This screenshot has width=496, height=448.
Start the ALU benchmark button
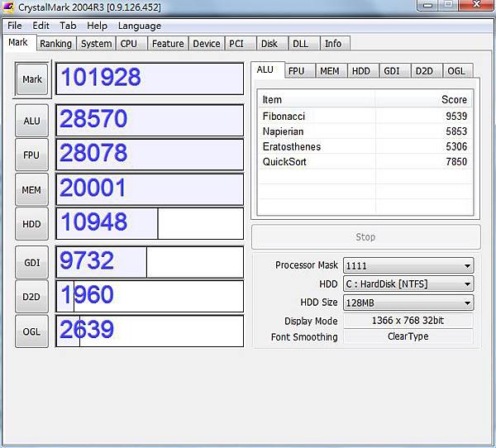(31, 121)
